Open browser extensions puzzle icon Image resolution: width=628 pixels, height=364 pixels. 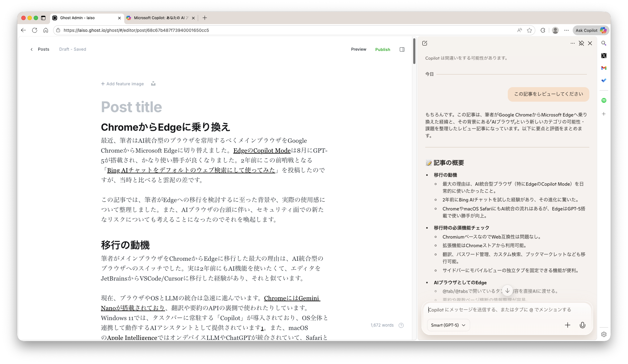tap(543, 30)
